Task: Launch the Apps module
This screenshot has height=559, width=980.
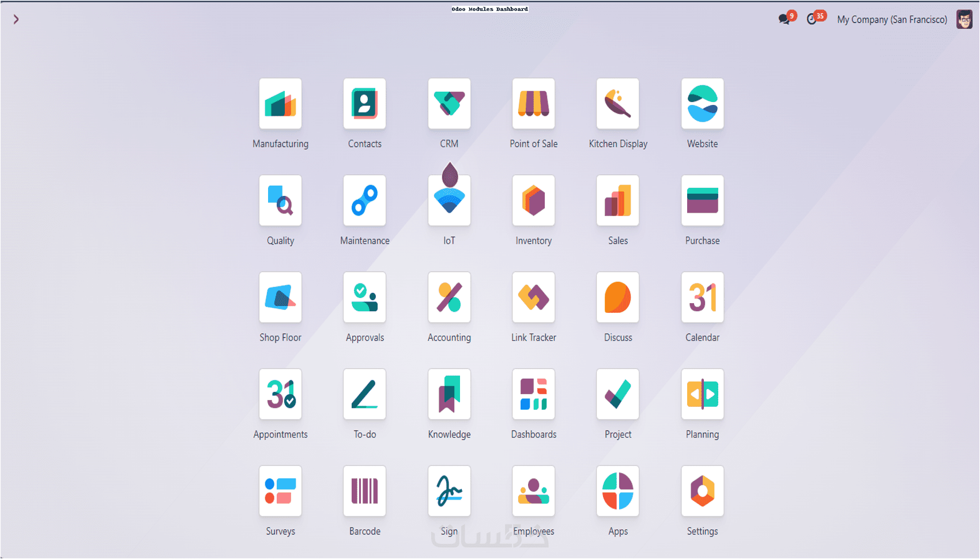Action: click(618, 491)
